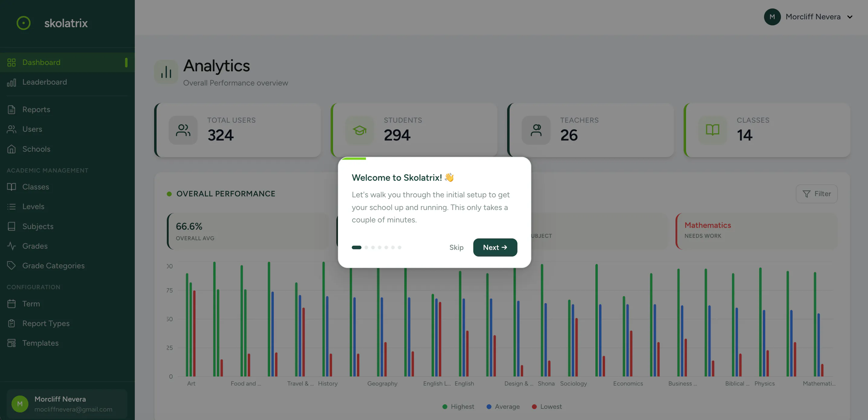
Task: Click the M avatar in the top bar
Action: (772, 17)
